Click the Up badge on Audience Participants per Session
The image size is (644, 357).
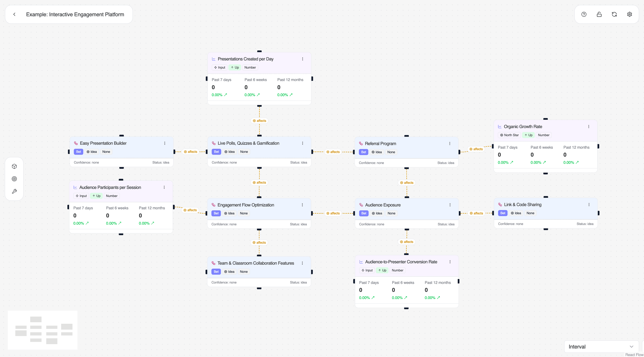point(96,196)
